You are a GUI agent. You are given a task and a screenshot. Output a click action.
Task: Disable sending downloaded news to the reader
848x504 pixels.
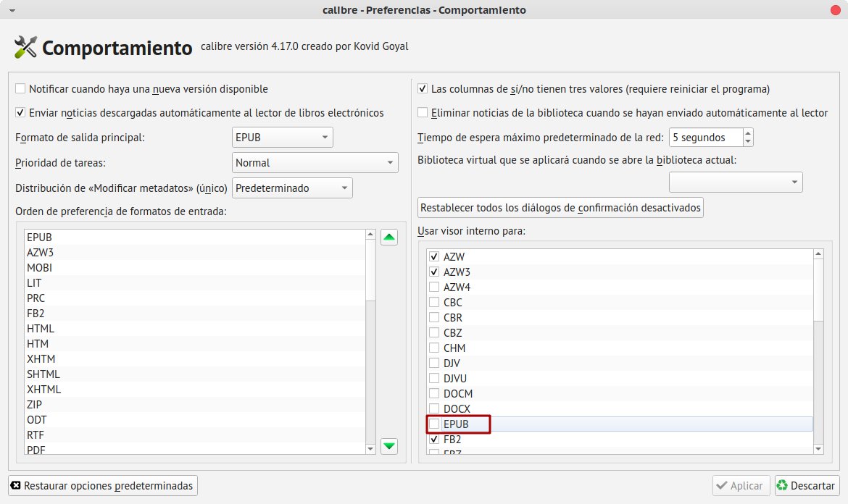point(20,112)
